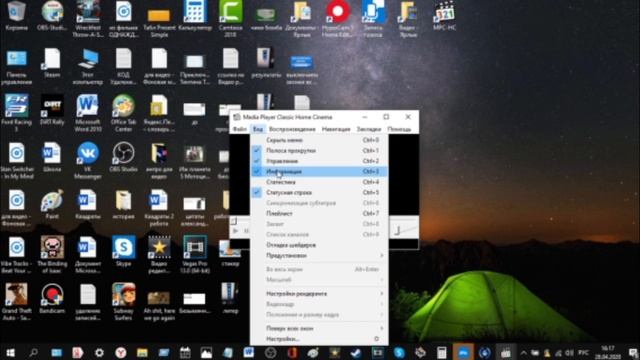Image resolution: width=640 pixels, height=360 pixels.
Task: Open the Skype icon on the taskbar
Action: click(x=399, y=353)
